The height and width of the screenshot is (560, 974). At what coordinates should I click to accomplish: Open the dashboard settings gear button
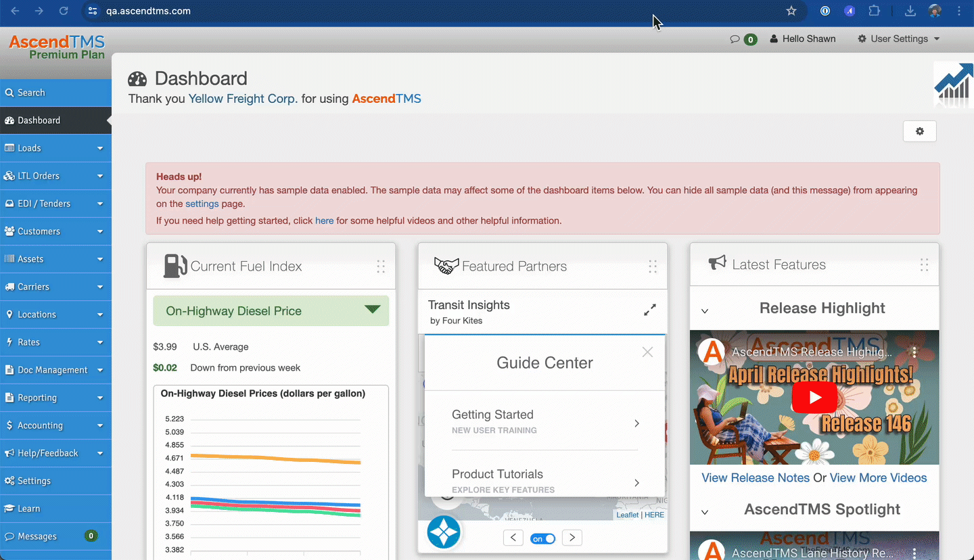pyautogui.click(x=920, y=131)
